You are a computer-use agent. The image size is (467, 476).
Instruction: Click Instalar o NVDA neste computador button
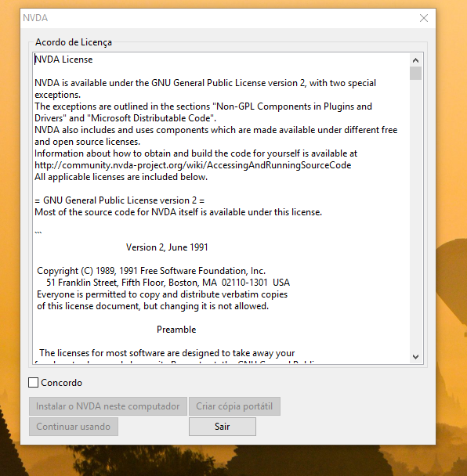coord(108,406)
